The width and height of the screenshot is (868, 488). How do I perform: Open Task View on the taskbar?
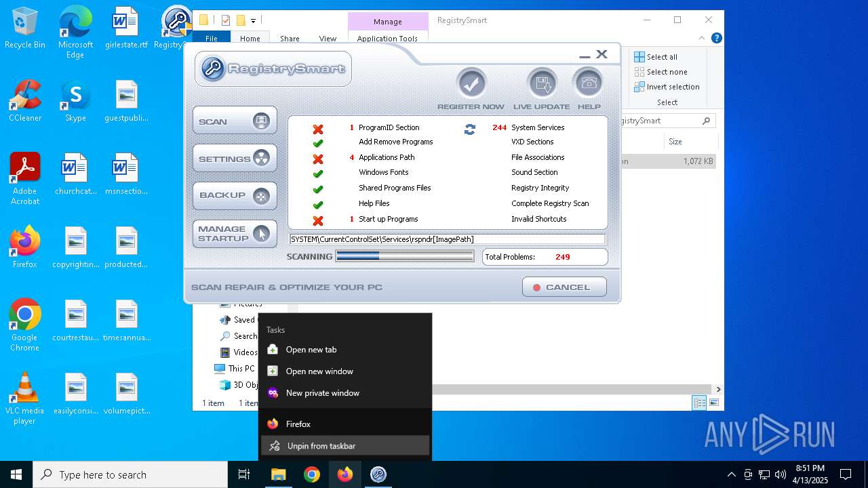[244, 474]
